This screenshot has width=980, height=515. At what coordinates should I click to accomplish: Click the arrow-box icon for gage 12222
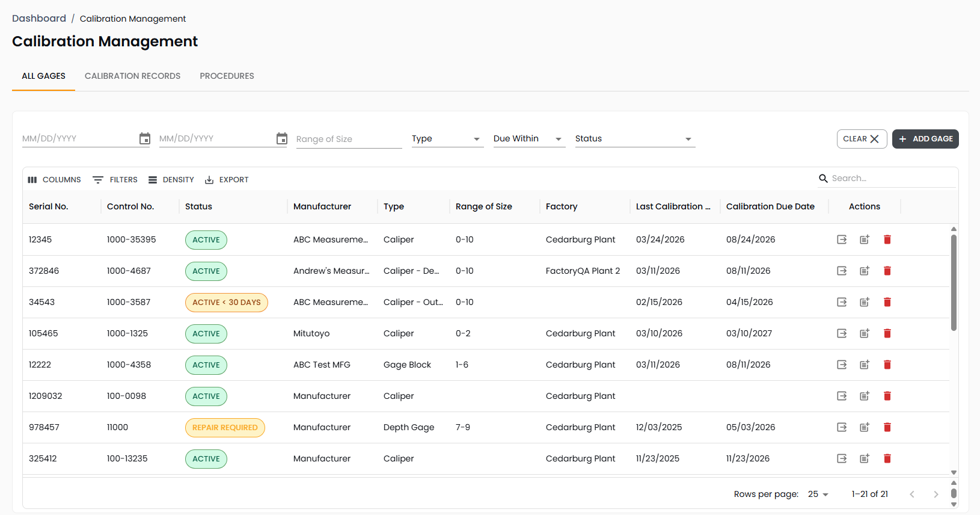click(842, 365)
